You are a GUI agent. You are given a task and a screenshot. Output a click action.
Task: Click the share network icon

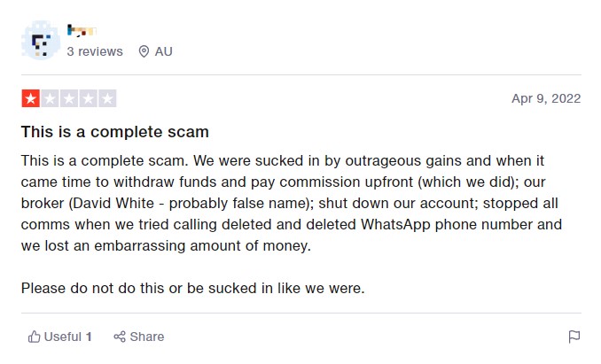point(119,337)
